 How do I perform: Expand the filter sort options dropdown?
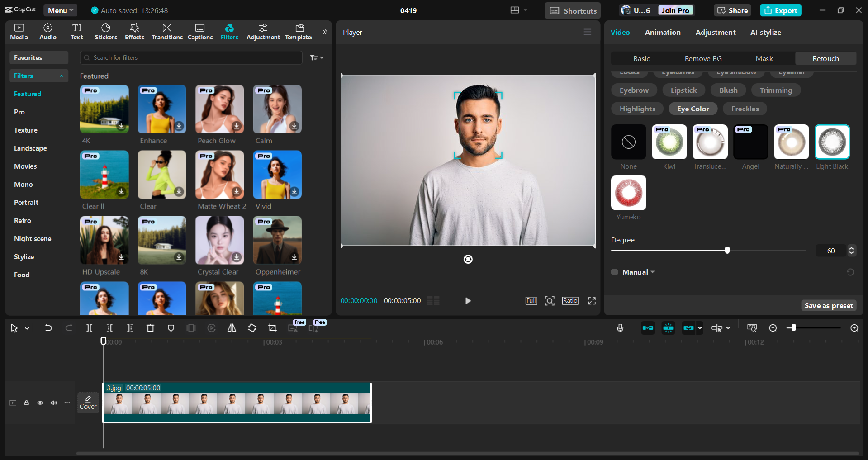click(x=316, y=57)
